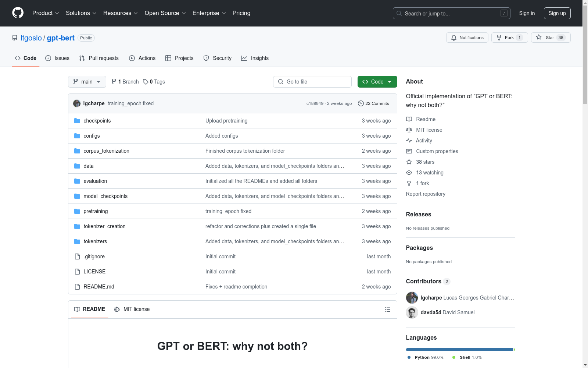Switch to the Actions tab
This screenshot has width=588, height=368.
point(142,58)
